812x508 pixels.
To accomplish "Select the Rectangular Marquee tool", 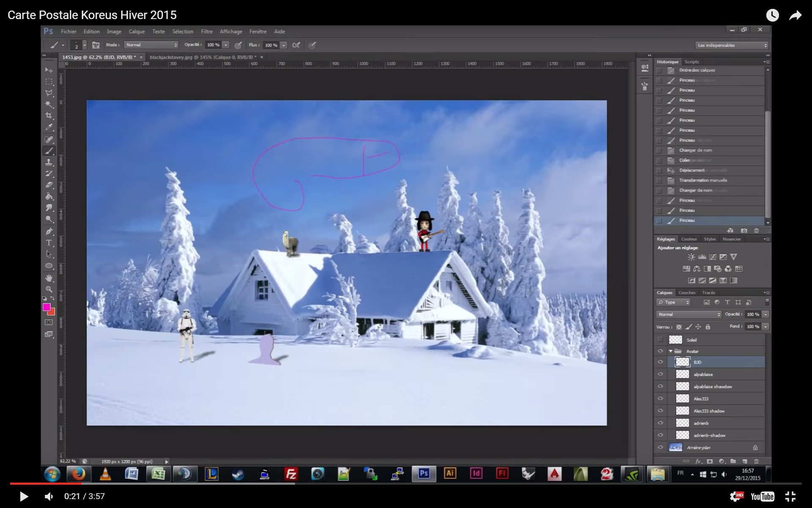I will [x=49, y=81].
